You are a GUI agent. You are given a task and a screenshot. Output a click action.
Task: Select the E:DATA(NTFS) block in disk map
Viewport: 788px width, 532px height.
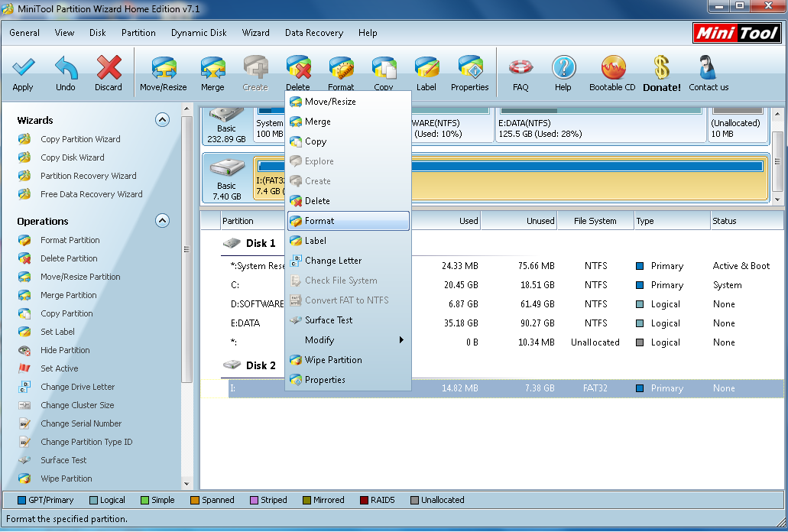tap(601, 124)
